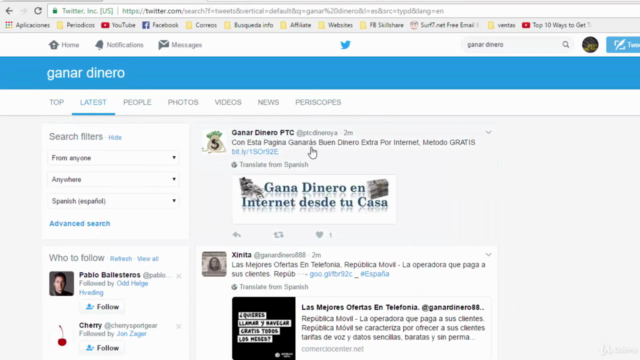Hide the search filters
The height and width of the screenshot is (360, 640).
click(115, 138)
